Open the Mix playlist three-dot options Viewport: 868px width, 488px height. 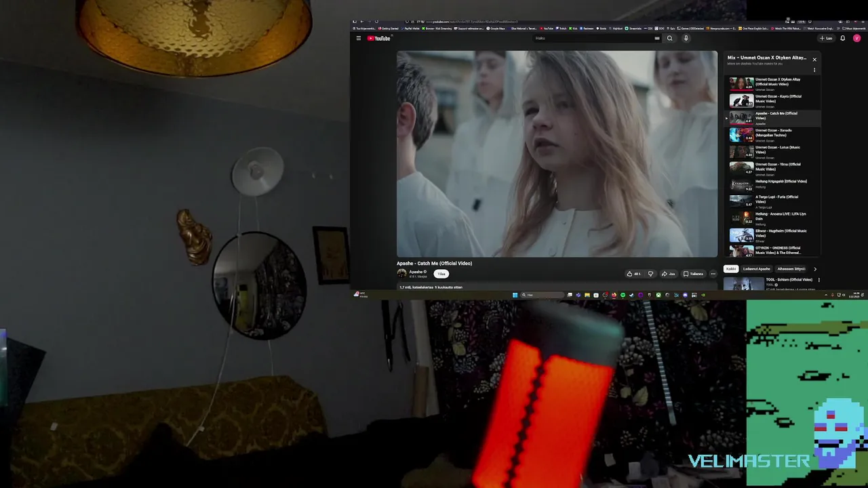[814, 70]
